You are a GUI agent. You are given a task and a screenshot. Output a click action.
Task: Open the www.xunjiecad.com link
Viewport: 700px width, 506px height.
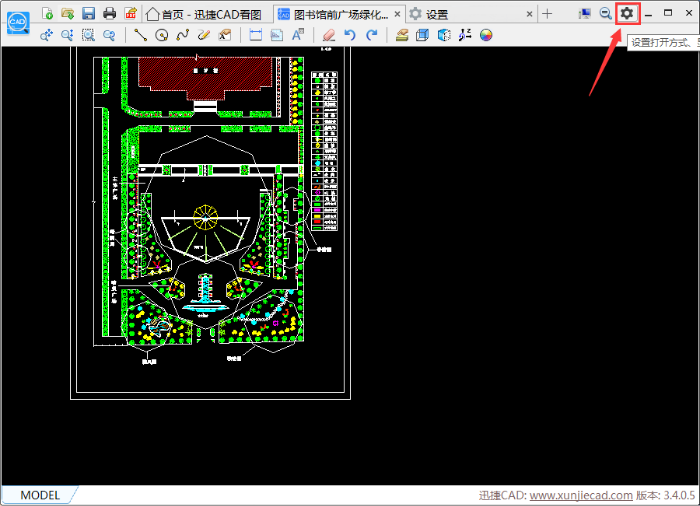point(581,495)
